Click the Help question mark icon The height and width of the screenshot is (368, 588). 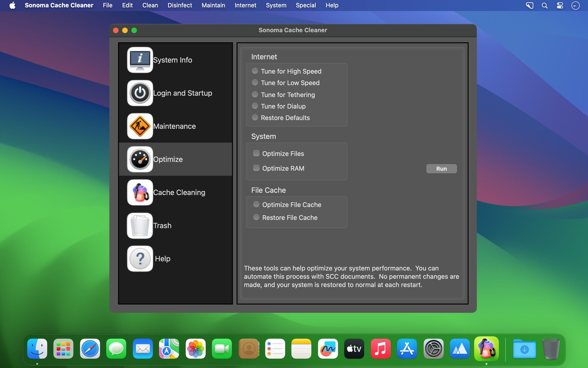coord(140,259)
